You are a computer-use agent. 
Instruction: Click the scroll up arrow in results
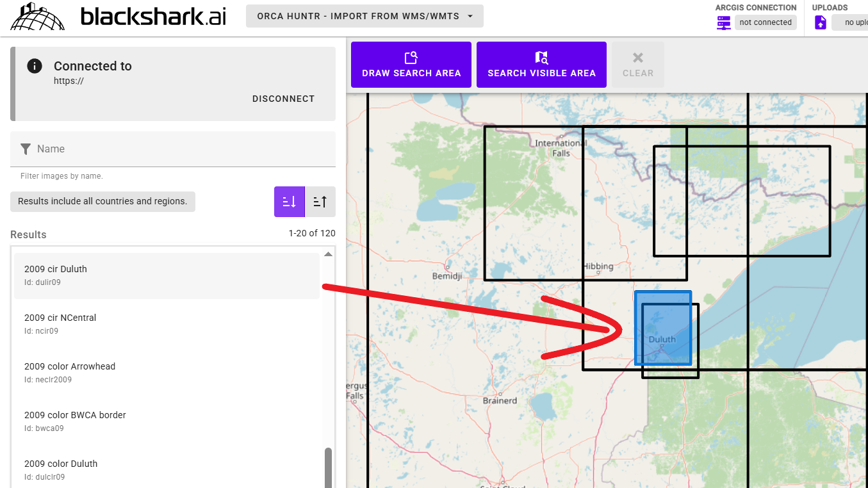pos(328,254)
